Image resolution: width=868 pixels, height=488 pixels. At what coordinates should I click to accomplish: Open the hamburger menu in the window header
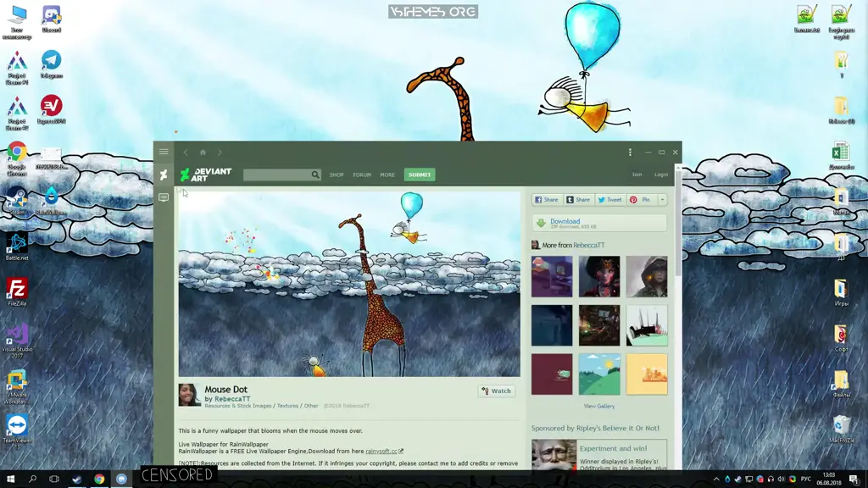164,152
